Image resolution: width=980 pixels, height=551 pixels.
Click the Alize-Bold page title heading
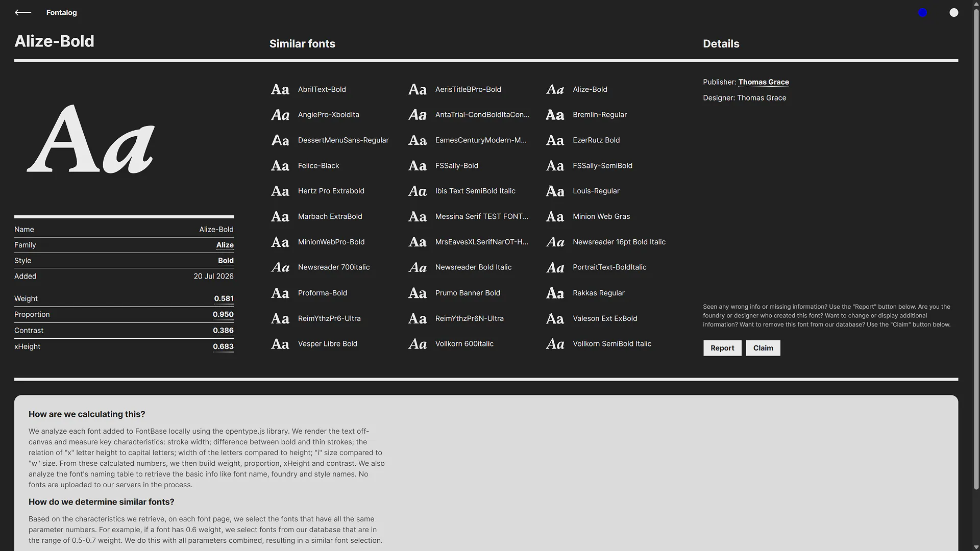(x=54, y=41)
